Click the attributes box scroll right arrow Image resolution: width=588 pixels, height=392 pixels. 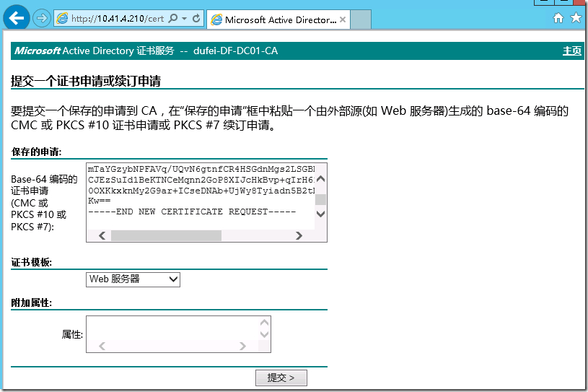click(242, 347)
